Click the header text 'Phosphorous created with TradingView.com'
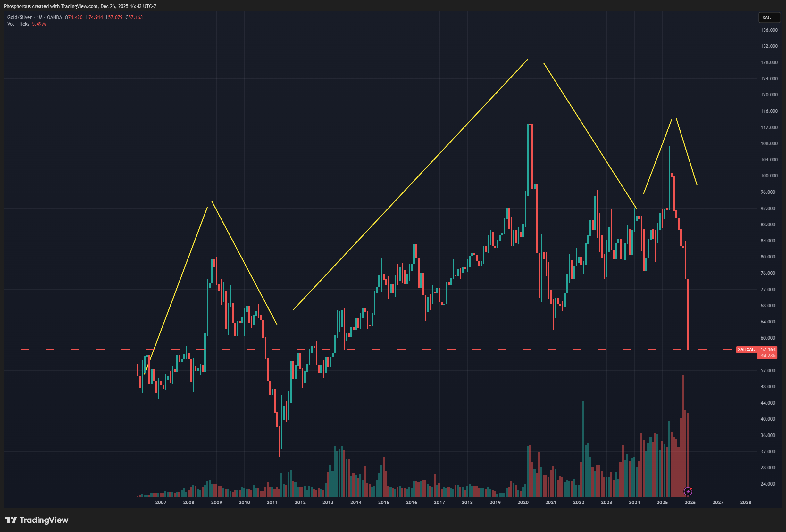Viewport: 786px width, 532px height. coord(51,6)
